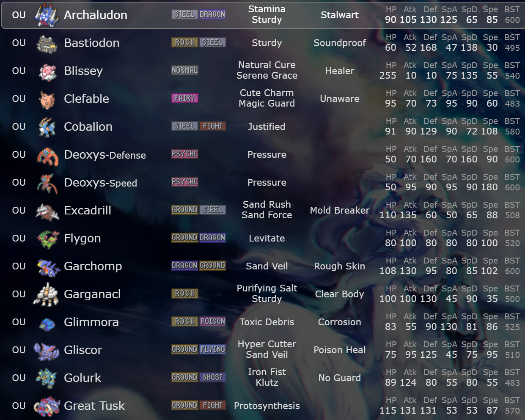This screenshot has width=525, height=420.
Task: Click Great Tusk's BST value 570
Action: click(x=512, y=411)
